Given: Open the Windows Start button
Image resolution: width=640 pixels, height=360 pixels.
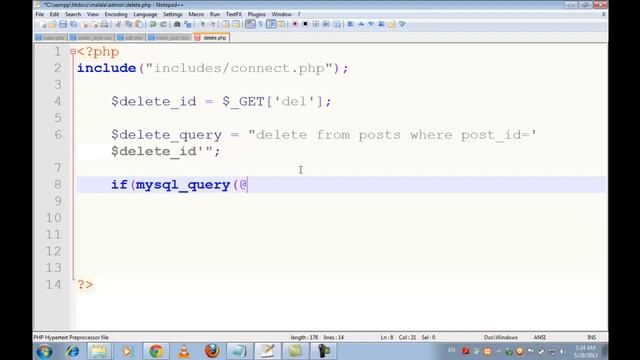Looking at the screenshot, I should click(x=44, y=351).
